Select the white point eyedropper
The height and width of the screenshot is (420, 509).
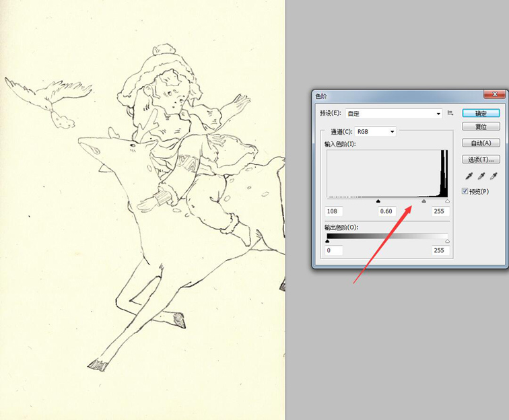coord(494,176)
